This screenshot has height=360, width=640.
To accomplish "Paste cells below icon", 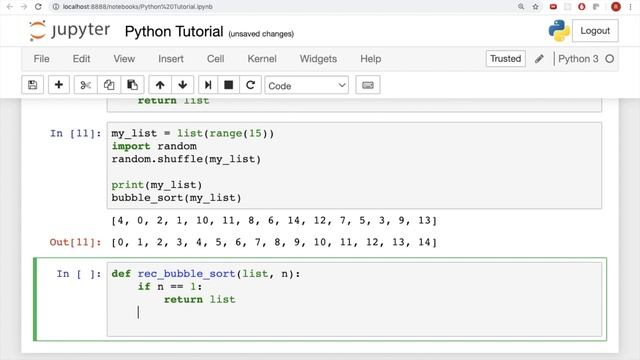I will point(132,85).
